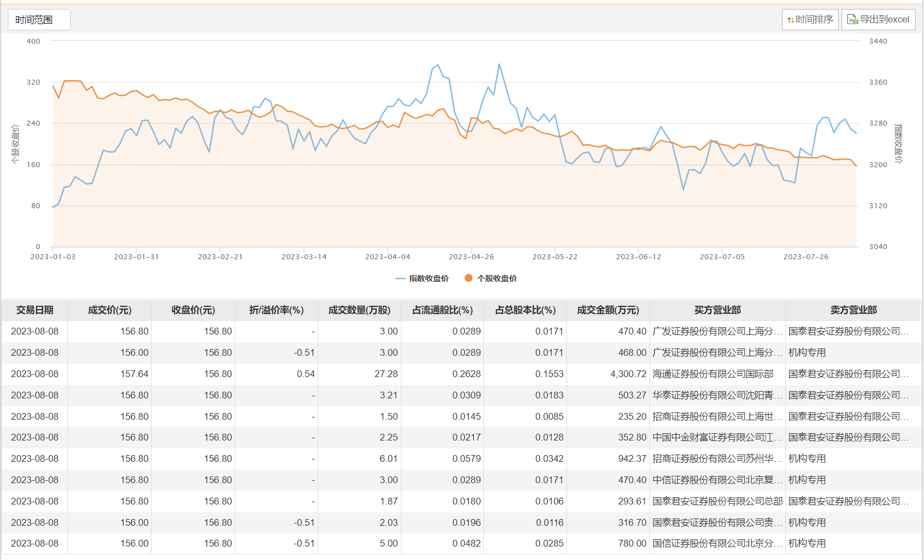This screenshot has width=924, height=560.
Task: Click the 占流通股比(%) column header
Action: (x=442, y=310)
